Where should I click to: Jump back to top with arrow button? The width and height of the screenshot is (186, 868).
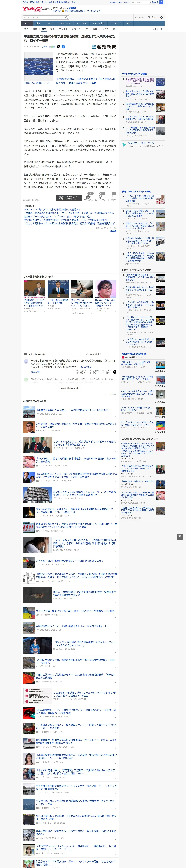point(180,536)
